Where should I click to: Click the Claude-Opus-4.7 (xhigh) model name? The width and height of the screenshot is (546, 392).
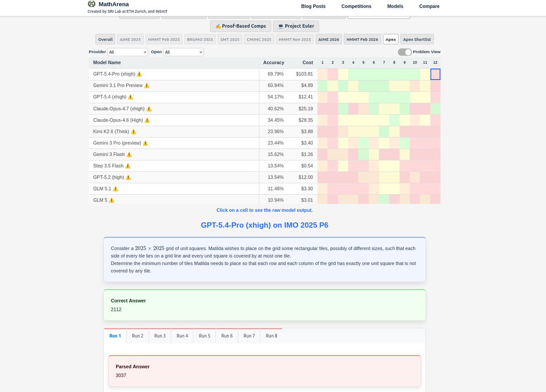tap(119, 109)
